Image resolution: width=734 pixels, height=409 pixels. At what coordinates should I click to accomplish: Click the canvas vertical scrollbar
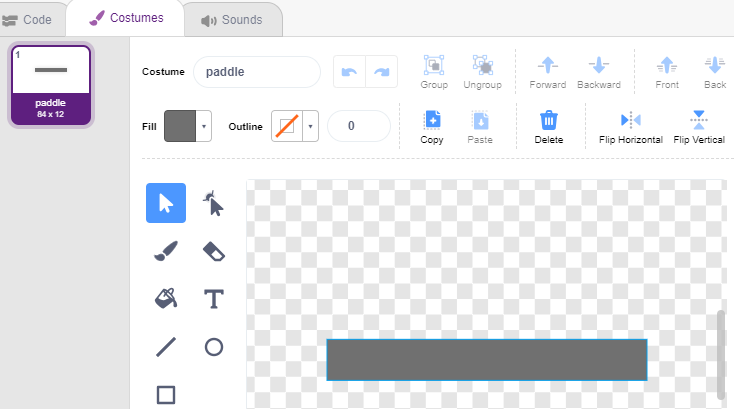pos(721,355)
